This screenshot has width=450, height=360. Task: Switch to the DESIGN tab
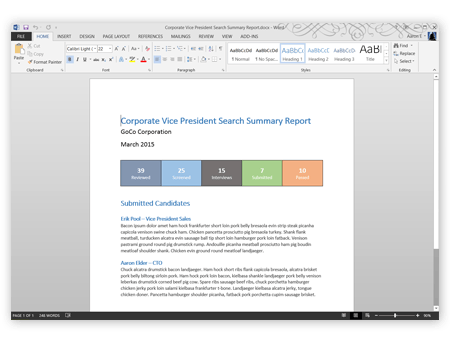tap(87, 36)
